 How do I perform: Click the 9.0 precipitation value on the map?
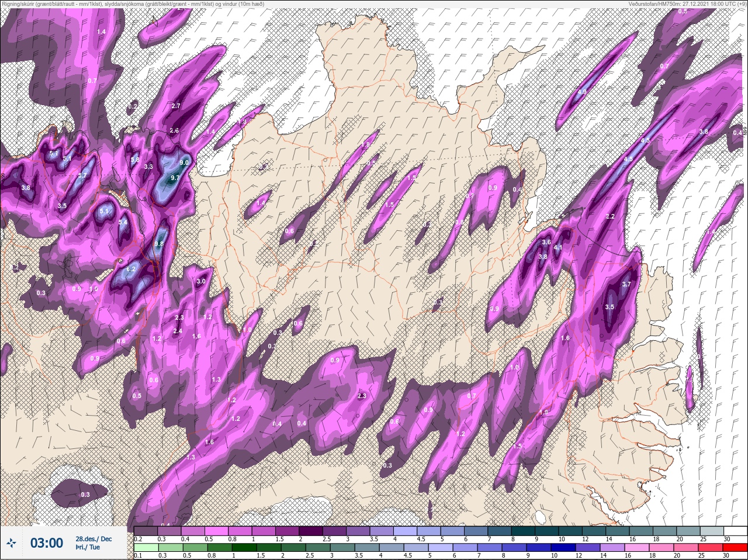[x=185, y=163]
